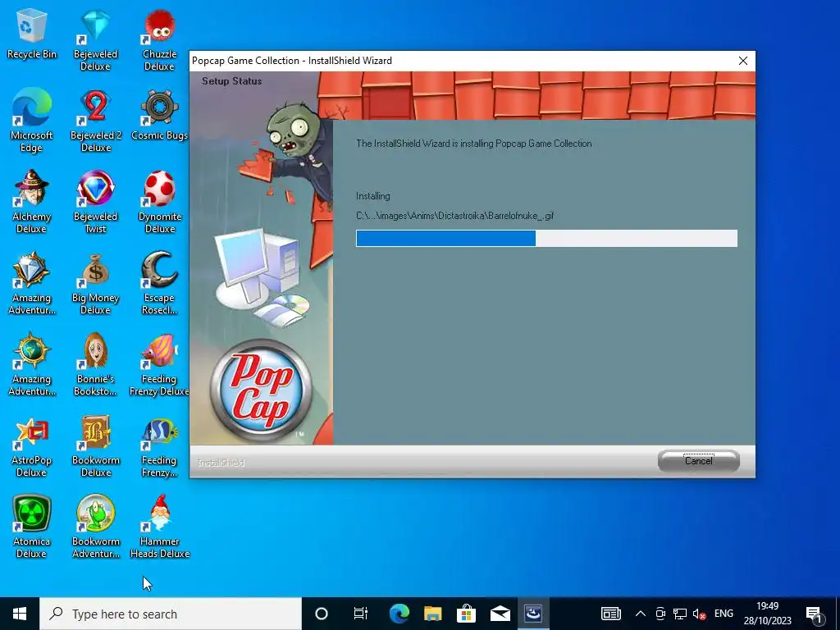Select the Big Money Deluxe shortcut
This screenshot has width=840, height=630.
coord(95,284)
